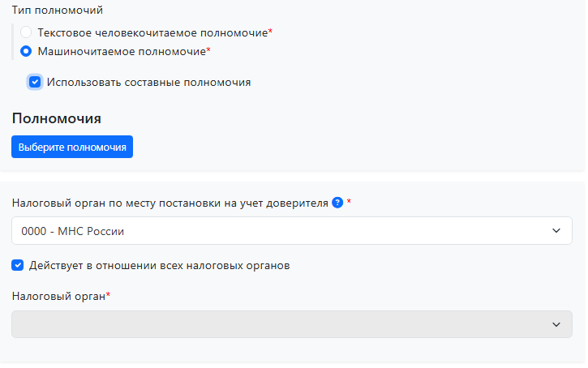Image resolution: width=588 pixels, height=368 pixels.
Task: Select the Текстовое человекочитаемое полномочие radio button
Action: (26, 32)
